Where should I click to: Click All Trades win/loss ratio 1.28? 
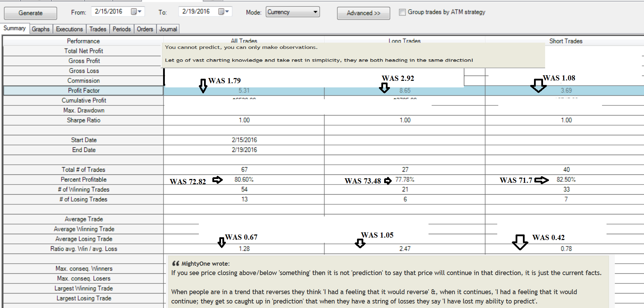(244, 249)
